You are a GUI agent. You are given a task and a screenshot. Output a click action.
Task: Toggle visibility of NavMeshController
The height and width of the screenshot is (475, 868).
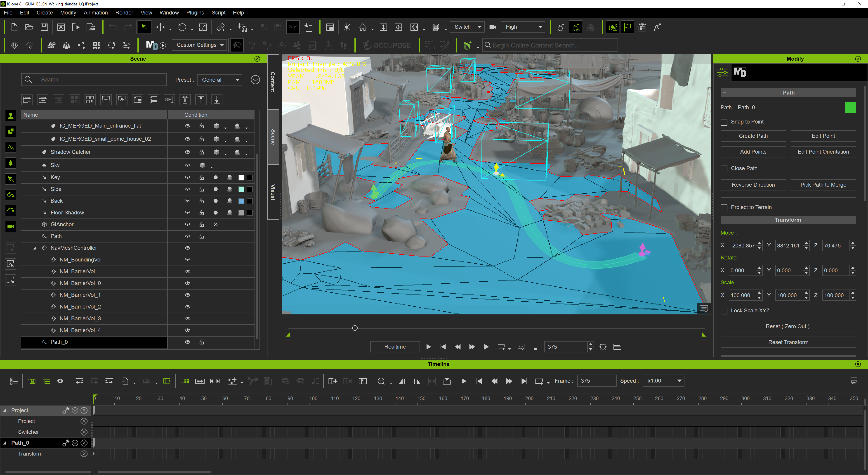pos(188,248)
